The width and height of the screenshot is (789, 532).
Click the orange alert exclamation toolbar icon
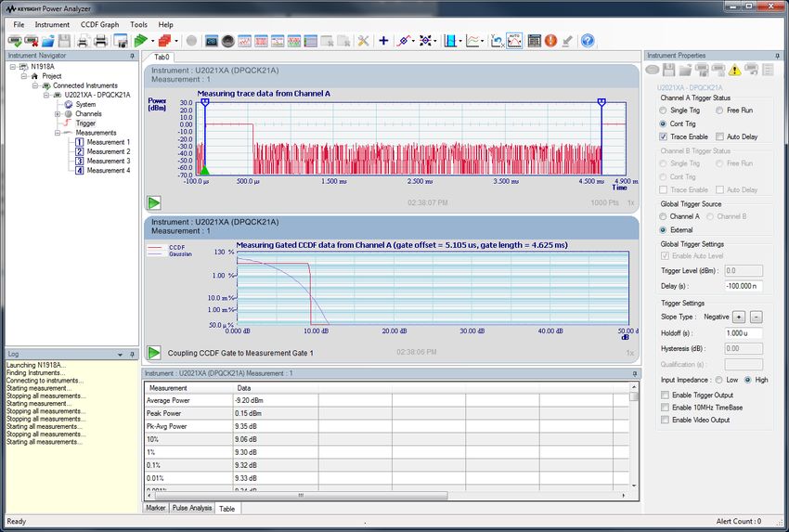tap(551, 41)
